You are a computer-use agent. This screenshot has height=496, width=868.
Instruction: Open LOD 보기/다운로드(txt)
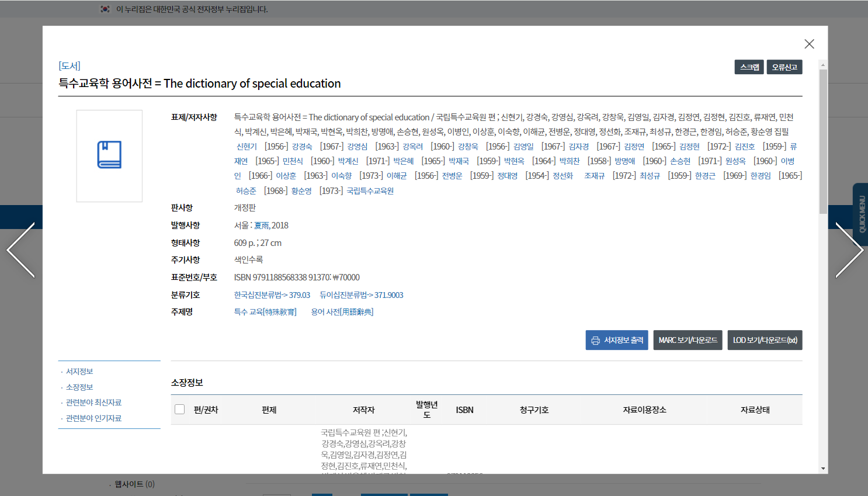765,340
